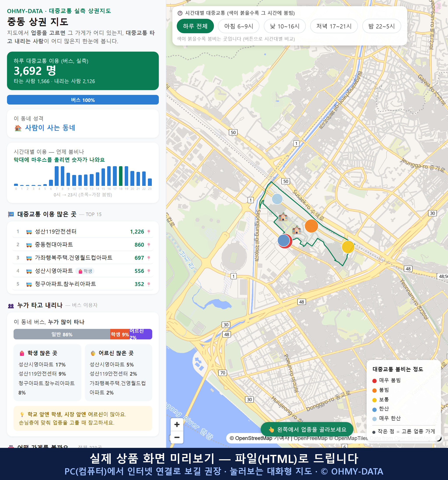The height and width of the screenshot is (480, 448).
Task: Select the 밤 22~5시 time filter
Action: pyautogui.click(x=381, y=26)
